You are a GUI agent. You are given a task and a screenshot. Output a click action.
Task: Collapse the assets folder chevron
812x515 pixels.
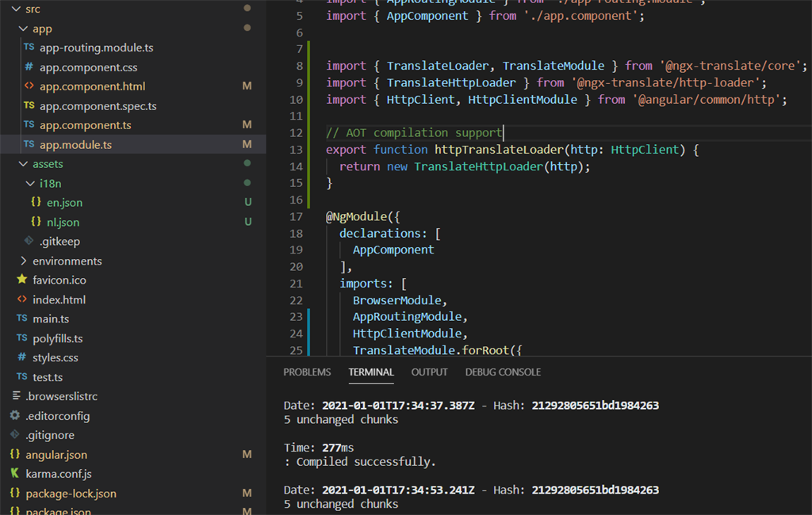pos(23,163)
